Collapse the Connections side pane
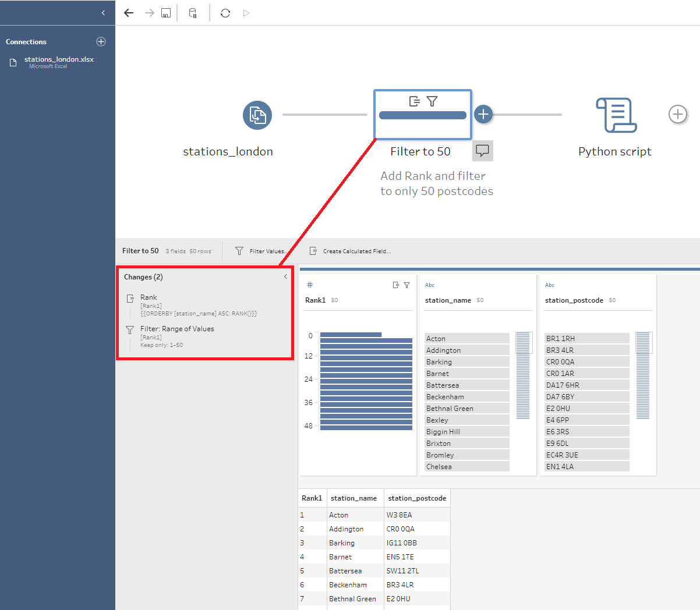The image size is (700, 610). tap(103, 13)
